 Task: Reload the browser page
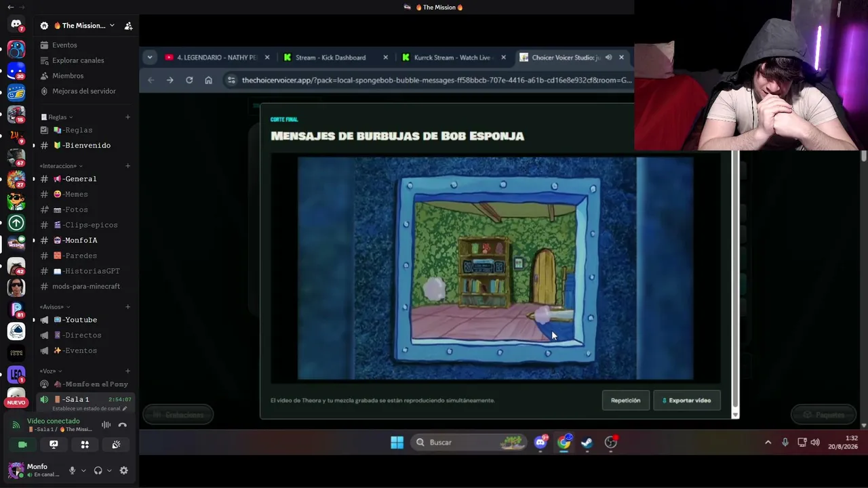tap(189, 80)
